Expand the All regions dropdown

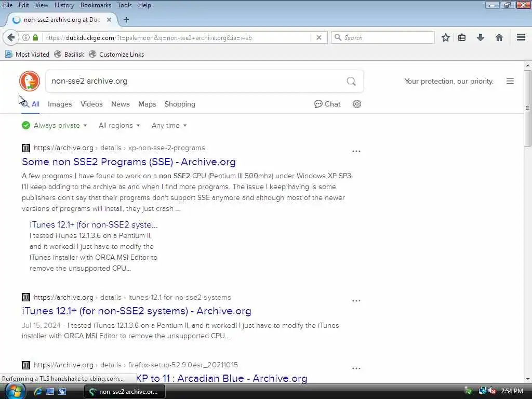tap(119, 126)
